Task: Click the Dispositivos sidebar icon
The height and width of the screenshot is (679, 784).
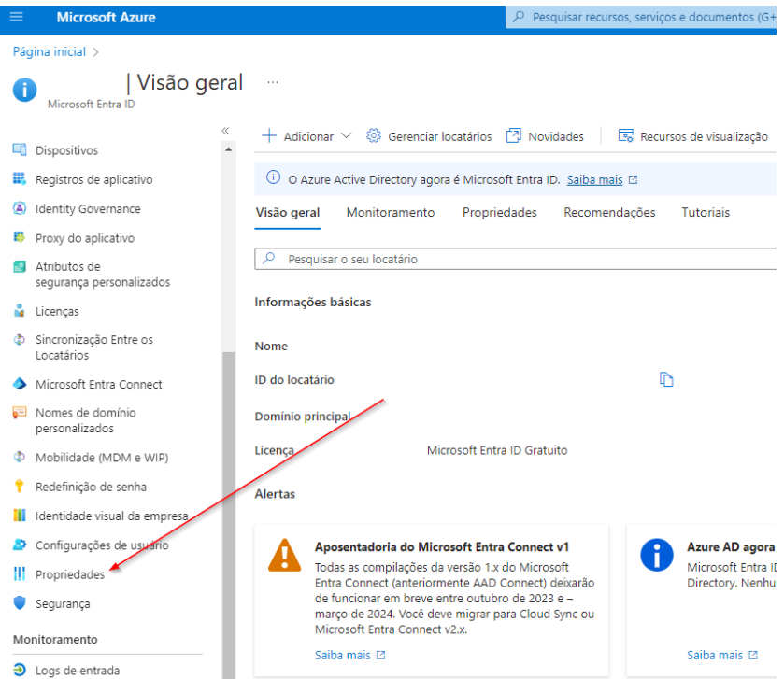Action: pyautogui.click(x=20, y=149)
